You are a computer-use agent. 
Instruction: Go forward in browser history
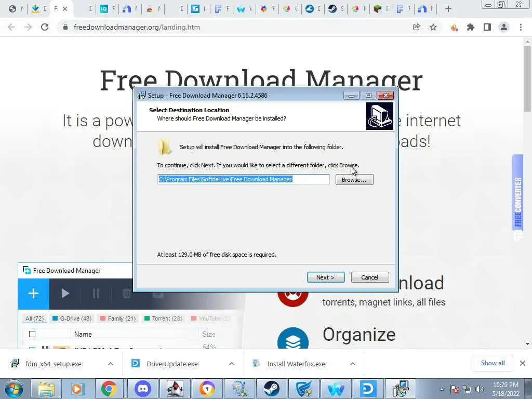click(28, 27)
